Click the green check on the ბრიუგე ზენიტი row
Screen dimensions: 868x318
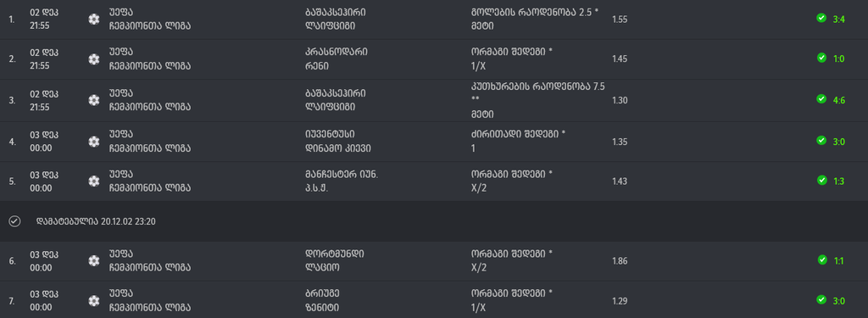pos(821,299)
